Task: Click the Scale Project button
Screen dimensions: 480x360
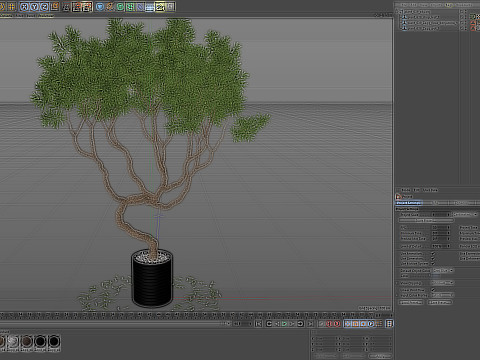Action: tap(426, 220)
